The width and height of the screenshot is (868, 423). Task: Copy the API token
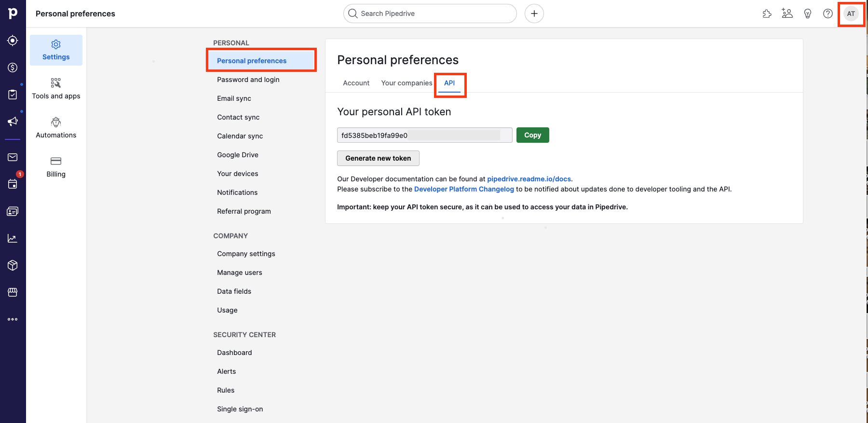(x=533, y=135)
